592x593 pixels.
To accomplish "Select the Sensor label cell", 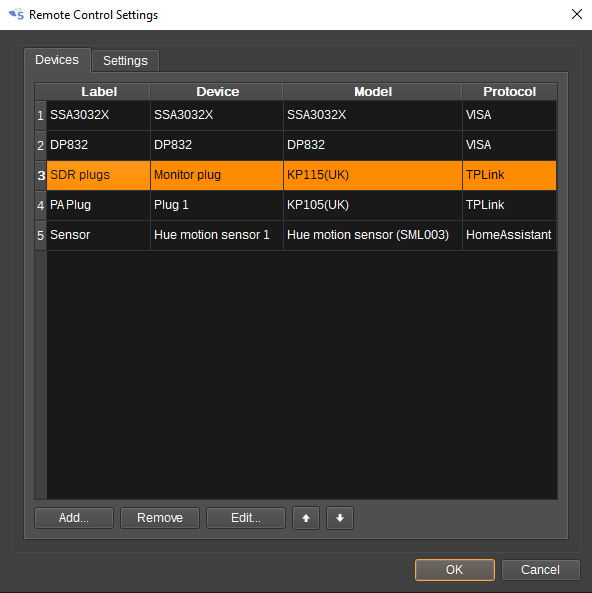I will coord(98,235).
